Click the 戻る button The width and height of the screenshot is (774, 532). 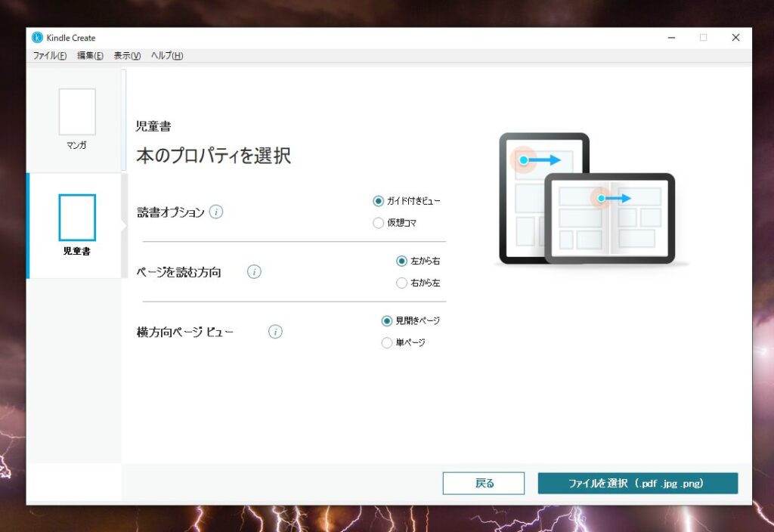click(x=484, y=483)
